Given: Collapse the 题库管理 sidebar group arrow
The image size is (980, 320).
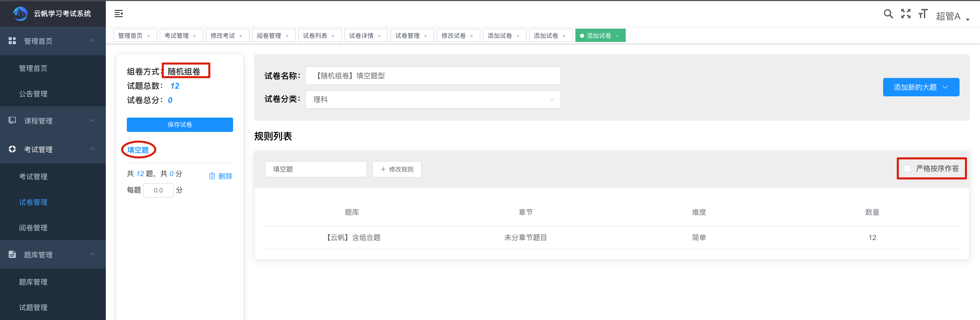Looking at the screenshot, I should point(93,254).
